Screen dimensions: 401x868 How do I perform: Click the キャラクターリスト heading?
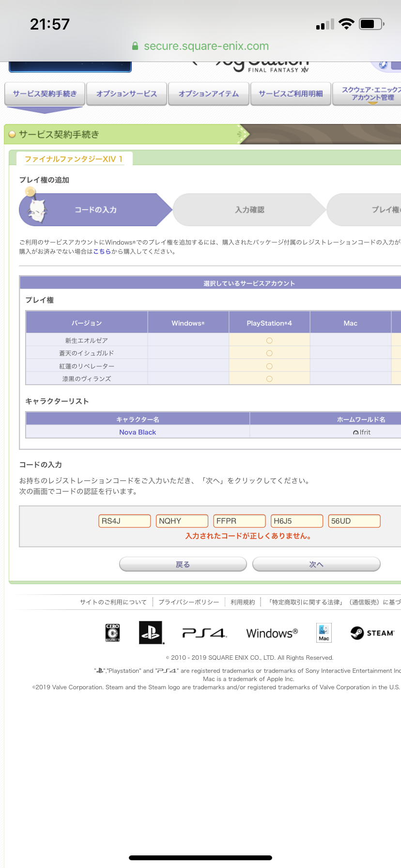[57, 401]
